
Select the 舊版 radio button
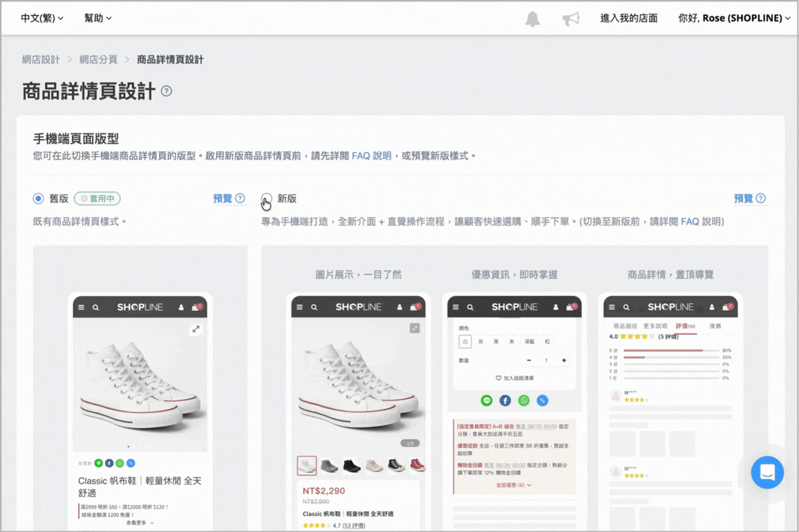[x=38, y=199]
